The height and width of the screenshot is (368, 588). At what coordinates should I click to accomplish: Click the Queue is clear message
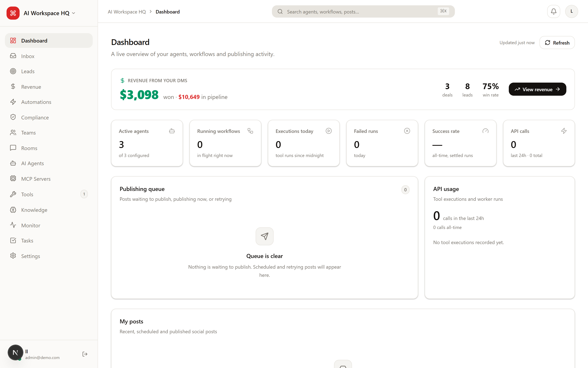(265, 256)
